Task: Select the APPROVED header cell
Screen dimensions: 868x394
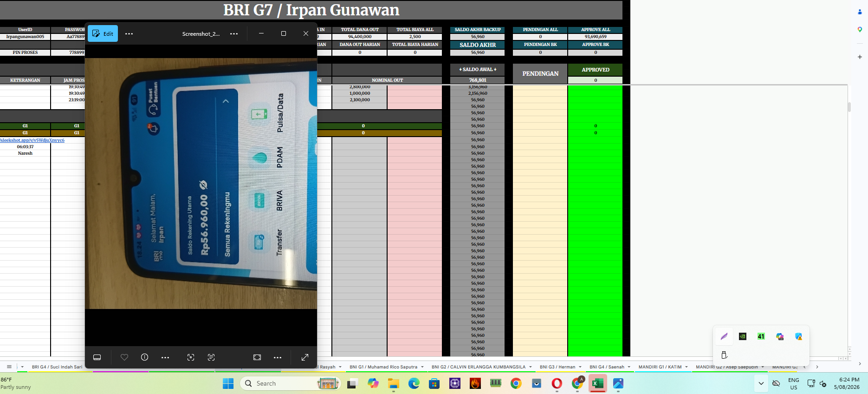Action: pos(596,70)
